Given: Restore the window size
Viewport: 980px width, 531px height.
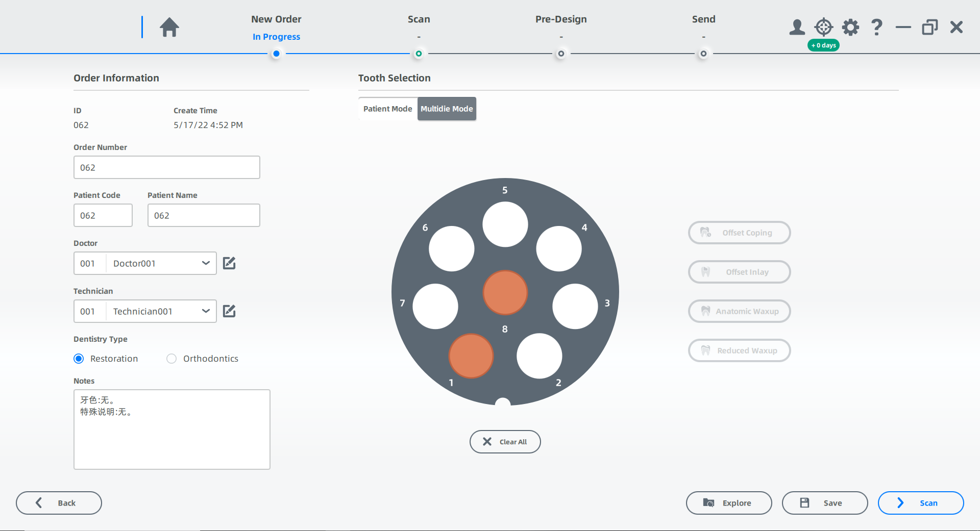Looking at the screenshot, I should tap(929, 27).
